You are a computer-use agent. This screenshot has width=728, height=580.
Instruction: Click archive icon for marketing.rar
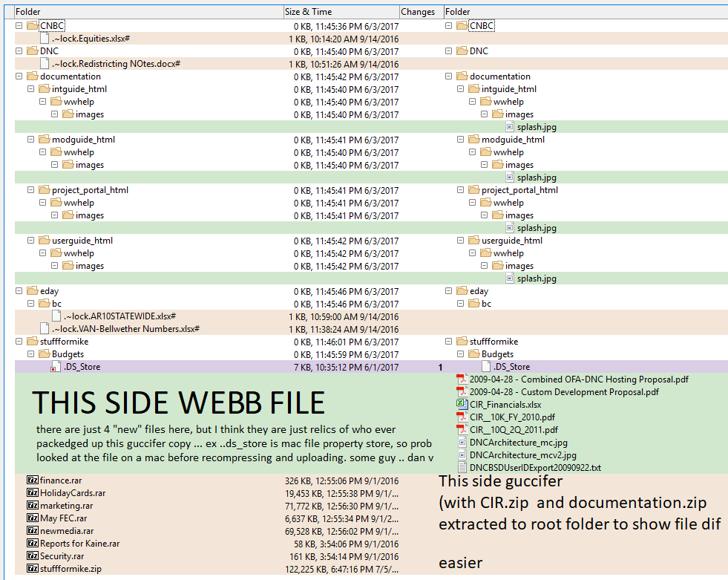[x=33, y=505]
